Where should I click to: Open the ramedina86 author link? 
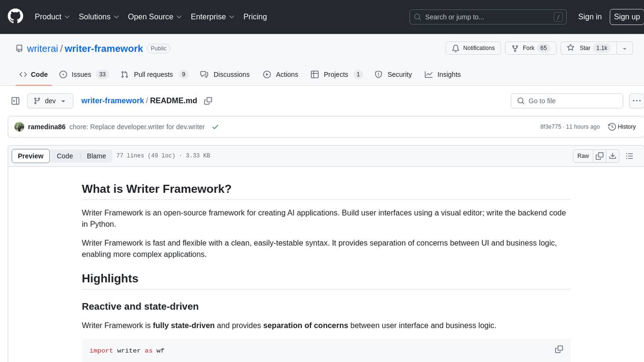[47, 127]
